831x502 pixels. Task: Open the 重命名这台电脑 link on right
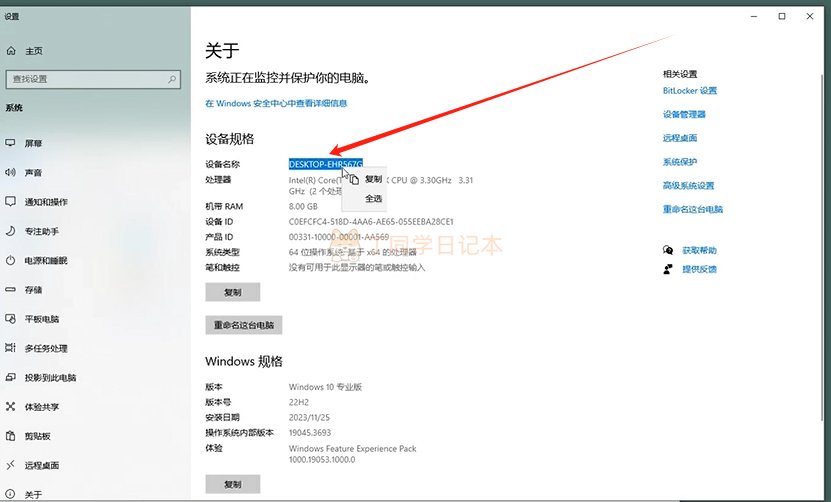693,209
